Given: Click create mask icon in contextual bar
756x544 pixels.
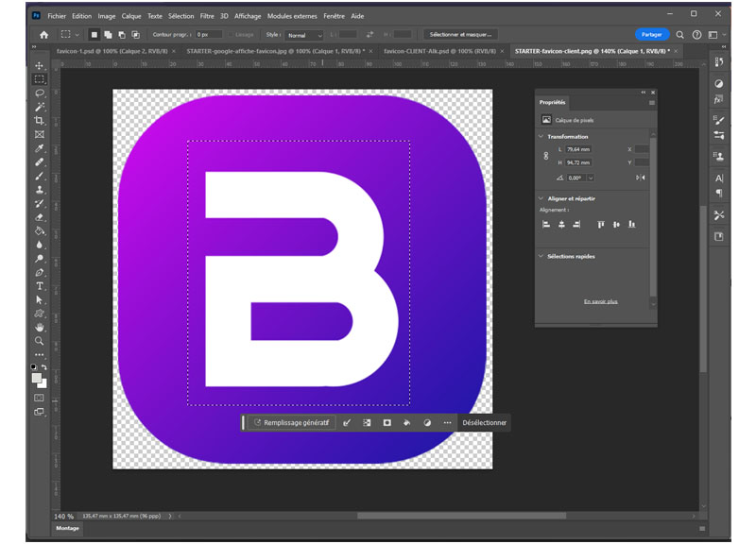Looking at the screenshot, I should point(387,422).
